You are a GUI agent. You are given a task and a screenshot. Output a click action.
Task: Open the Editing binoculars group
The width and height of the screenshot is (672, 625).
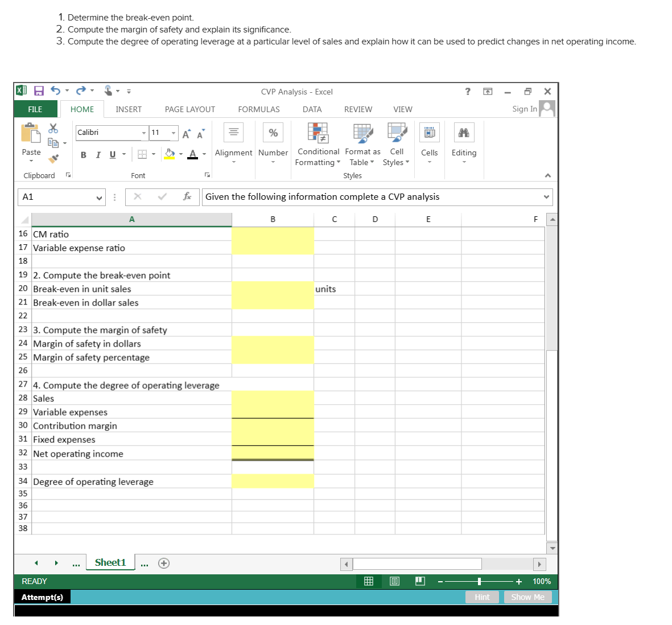[x=464, y=143]
